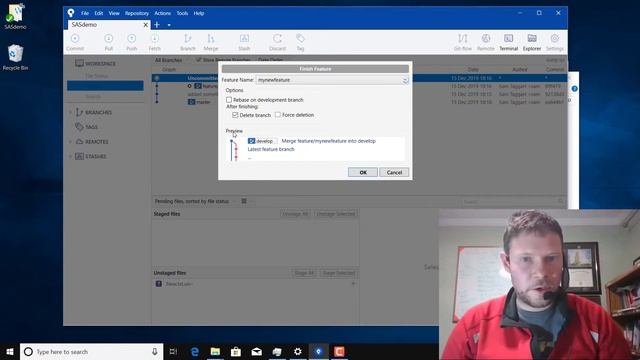Viewport: 640px width, 360px height.
Task: Click the file list view options icon
Action: click(x=244, y=201)
